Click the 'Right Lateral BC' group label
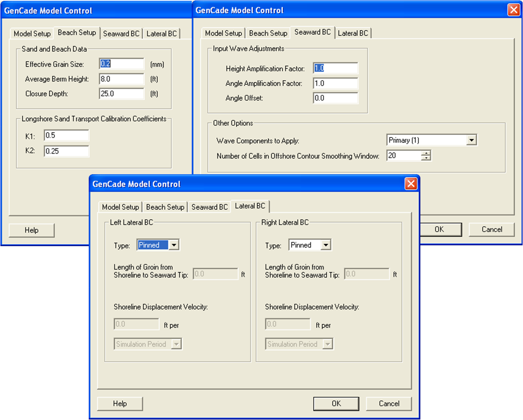The height and width of the screenshot is (420, 523). click(285, 222)
